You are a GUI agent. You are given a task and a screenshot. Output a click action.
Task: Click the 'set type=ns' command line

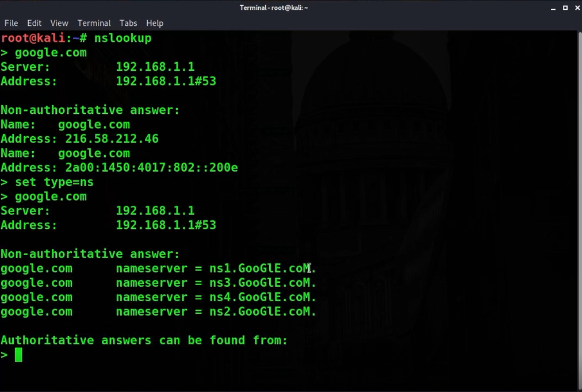point(54,182)
